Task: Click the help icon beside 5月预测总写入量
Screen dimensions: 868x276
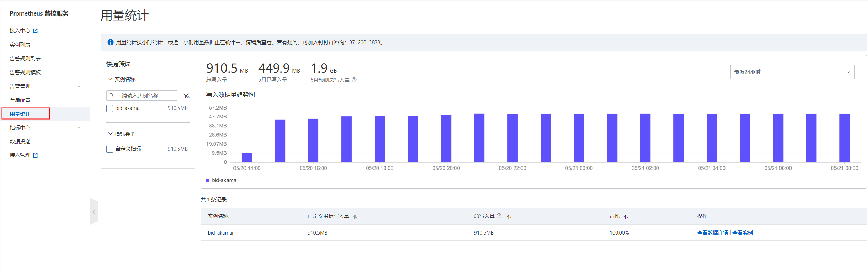Action: pos(354,80)
